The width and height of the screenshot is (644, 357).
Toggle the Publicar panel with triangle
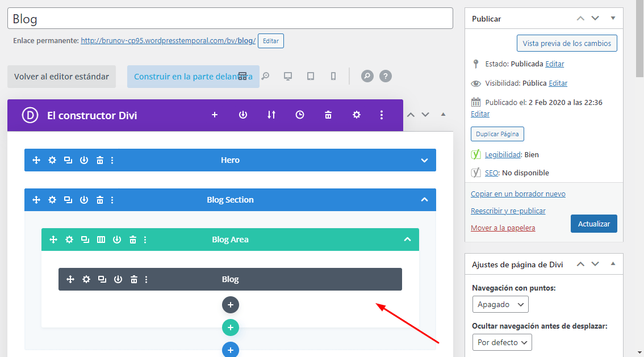[613, 18]
